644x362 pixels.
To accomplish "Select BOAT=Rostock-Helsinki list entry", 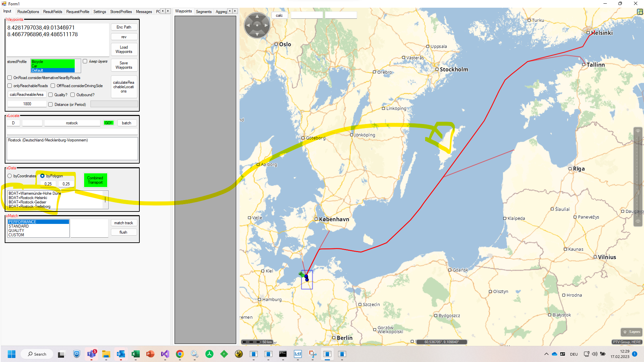I will (28, 198).
